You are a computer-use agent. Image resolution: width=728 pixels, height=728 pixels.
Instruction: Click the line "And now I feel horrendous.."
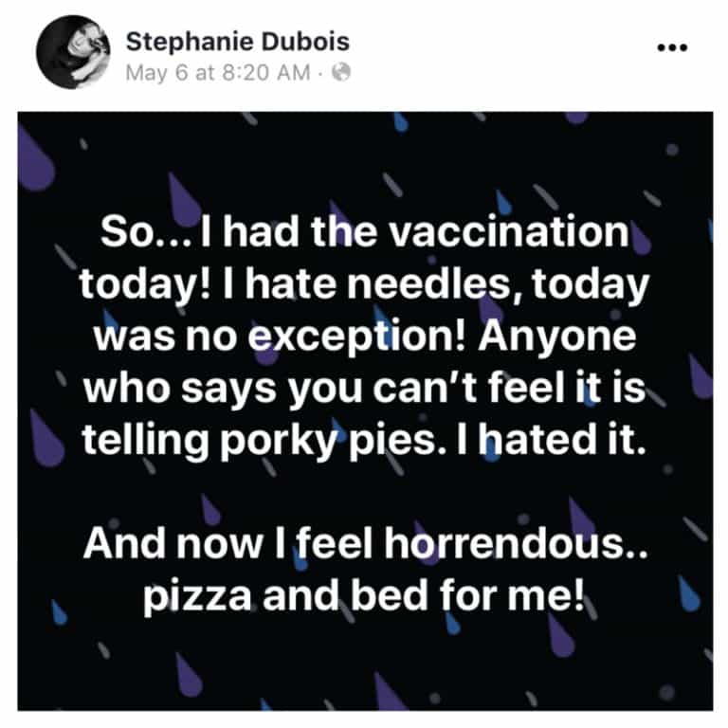pyautogui.click(x=364, y=545)
